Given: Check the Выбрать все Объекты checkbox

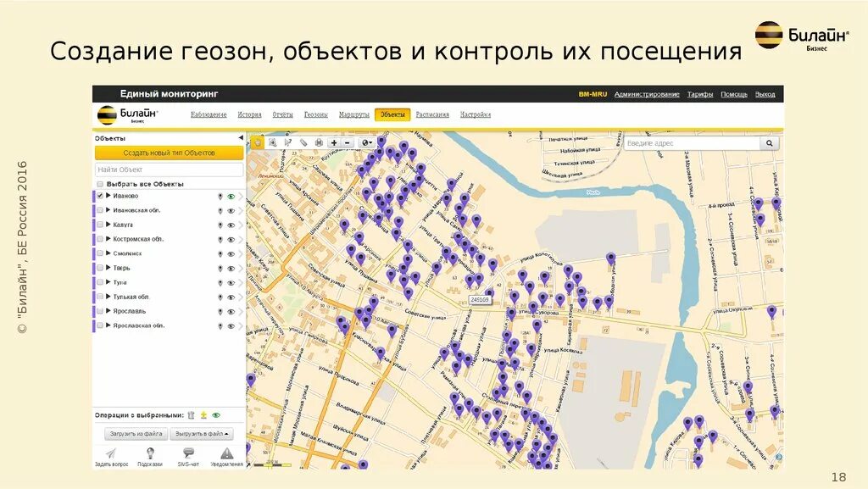Looking at the screenshot, I should [100, 184].
